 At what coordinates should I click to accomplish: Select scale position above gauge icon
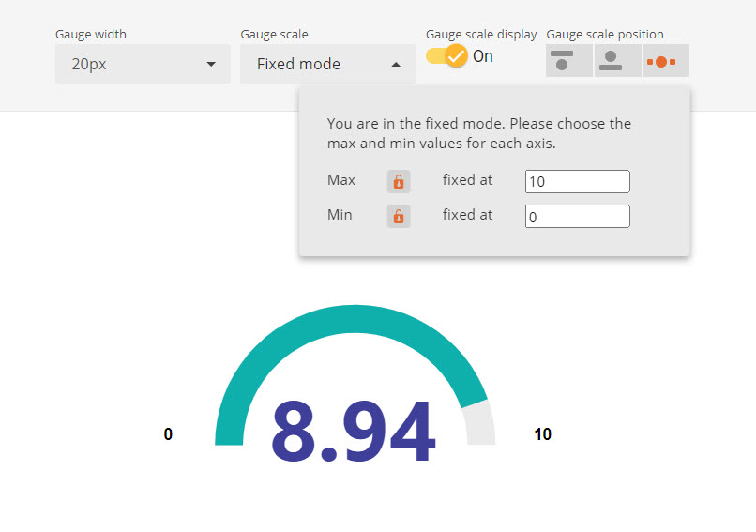click(569, 61)
